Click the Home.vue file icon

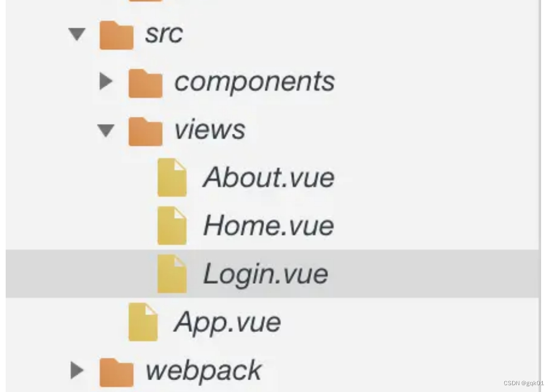click(x=173, y=225)
